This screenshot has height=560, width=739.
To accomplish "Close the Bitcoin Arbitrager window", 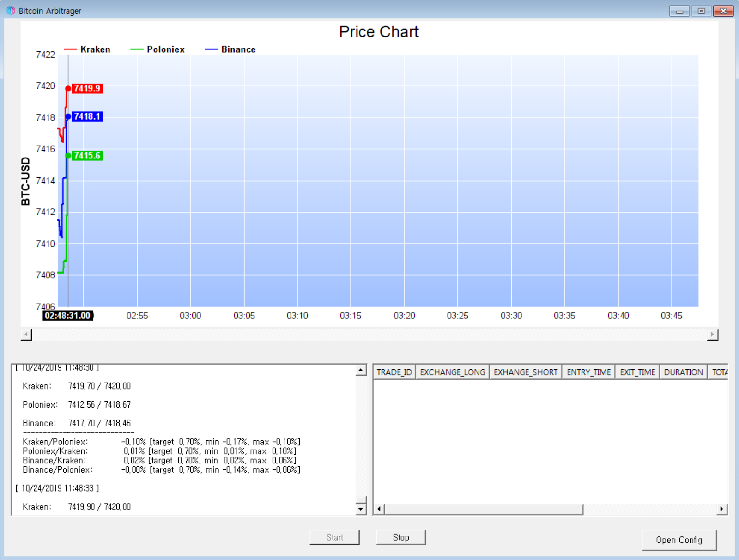I will [x=723, y=11].
